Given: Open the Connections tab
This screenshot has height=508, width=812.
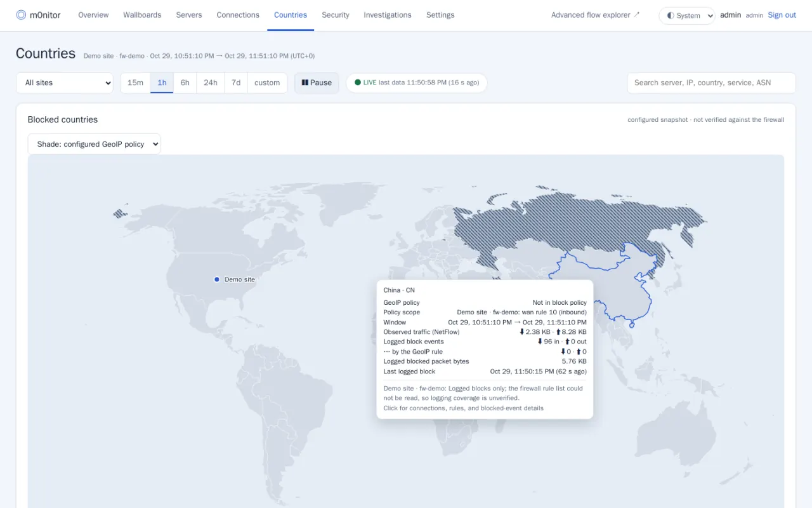Looking at the screenshot, I should pyautogui.click(x=238, y=15).
